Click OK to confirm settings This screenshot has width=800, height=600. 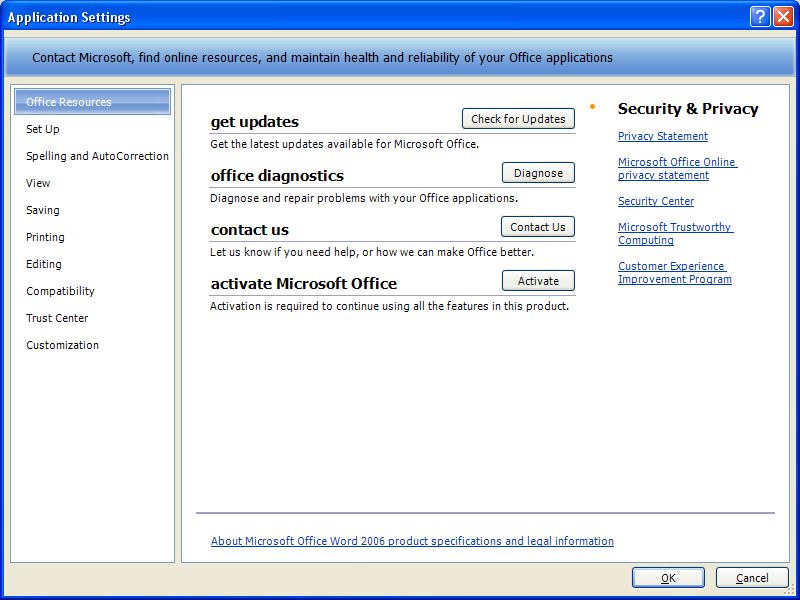click(668, 578)
